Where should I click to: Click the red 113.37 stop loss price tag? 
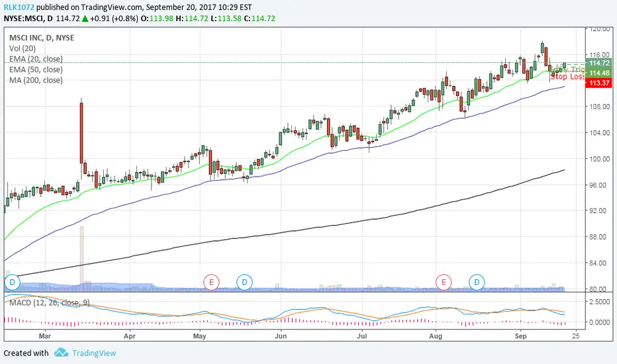click(x=598, y=83)
